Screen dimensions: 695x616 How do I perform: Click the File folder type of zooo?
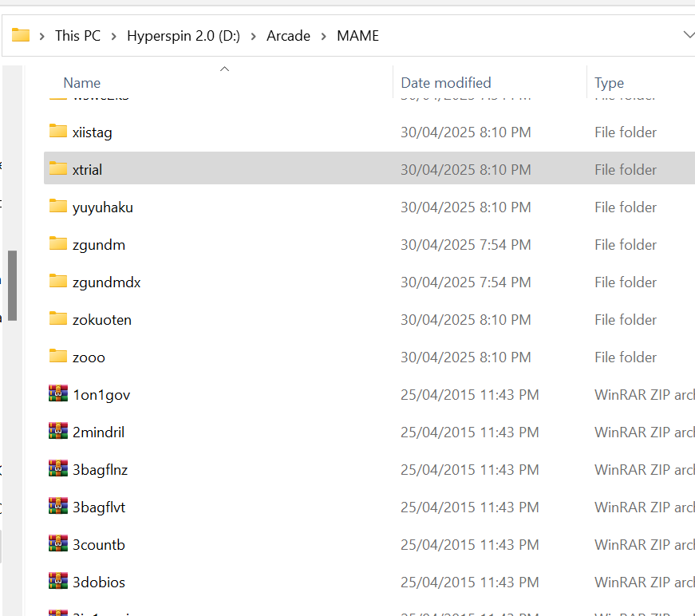[626, 357]
